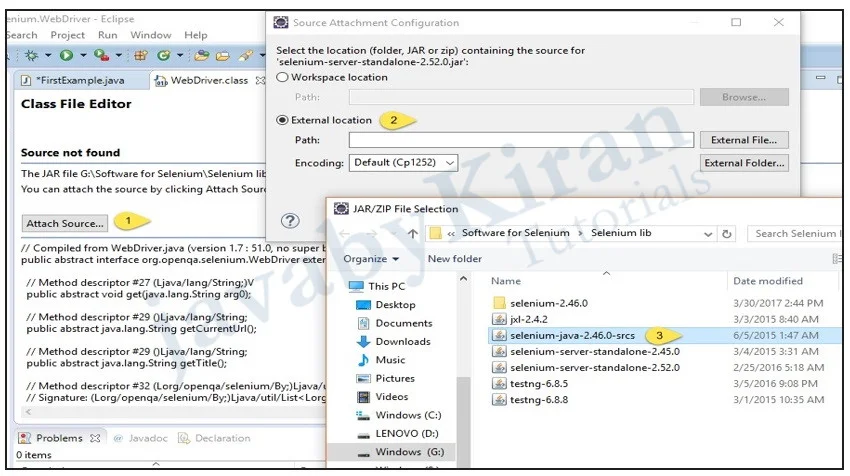Screen dimensions: 850x476
Task: Click the green Run button in Eclipse toolbar
Action: 66,55
